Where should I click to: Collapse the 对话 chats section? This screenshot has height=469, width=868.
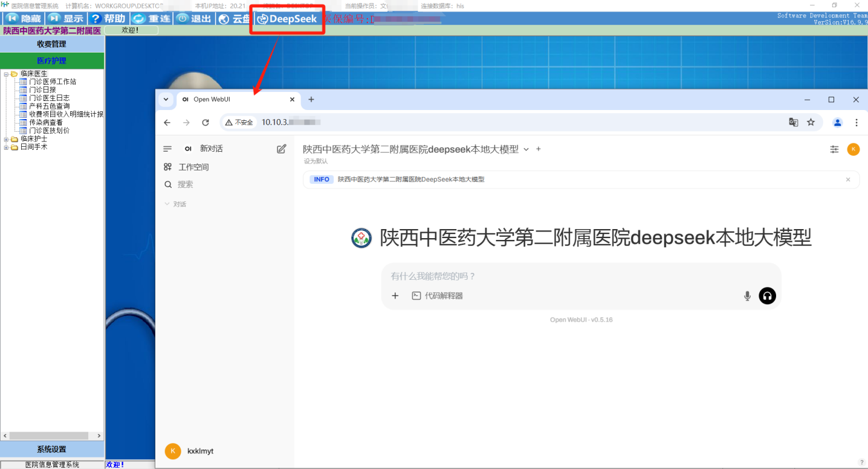tap(175, 204)
